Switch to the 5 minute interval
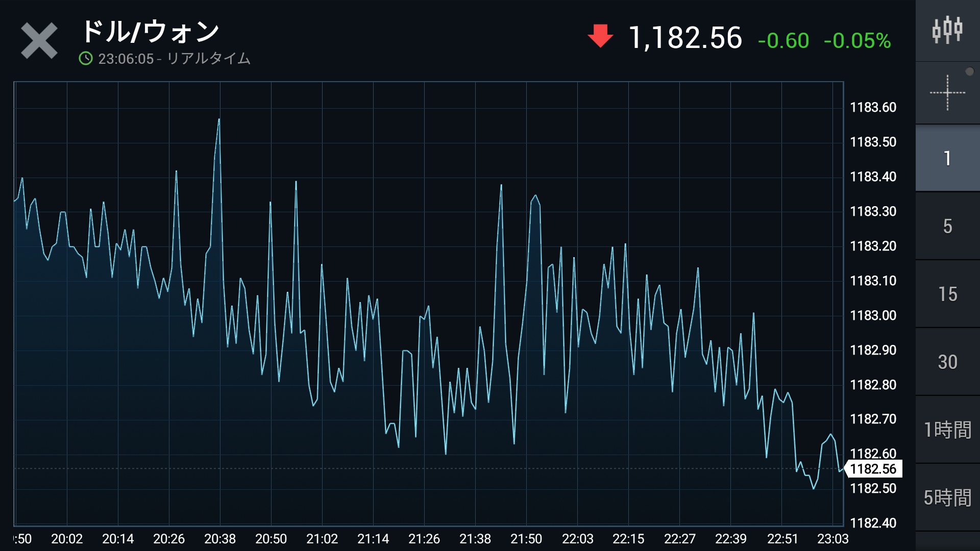Image resolution: width=980 pixels, height=551 pixels. click(x=947, y=226)
